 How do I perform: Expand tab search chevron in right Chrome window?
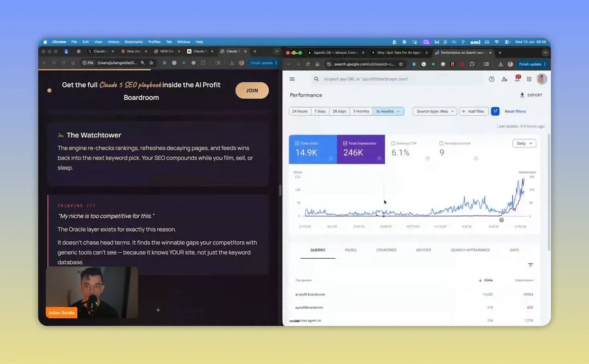(545, 52)
